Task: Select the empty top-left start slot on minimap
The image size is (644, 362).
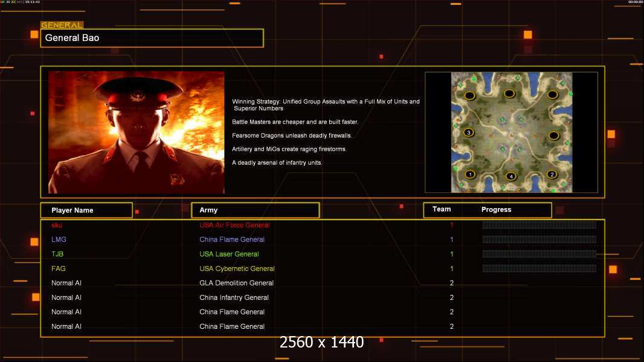Action: (x=471, y=95)
